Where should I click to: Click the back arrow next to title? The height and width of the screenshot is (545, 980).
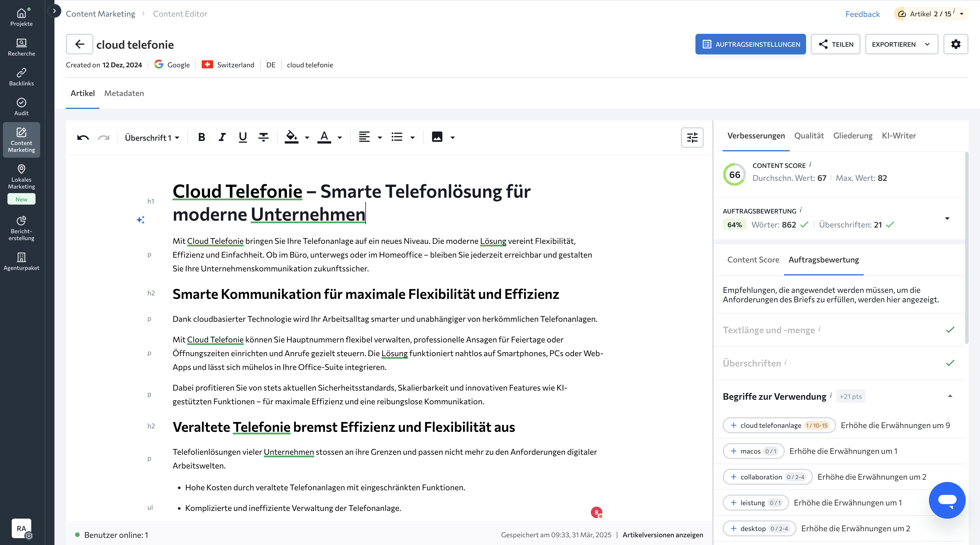(79, 44)
